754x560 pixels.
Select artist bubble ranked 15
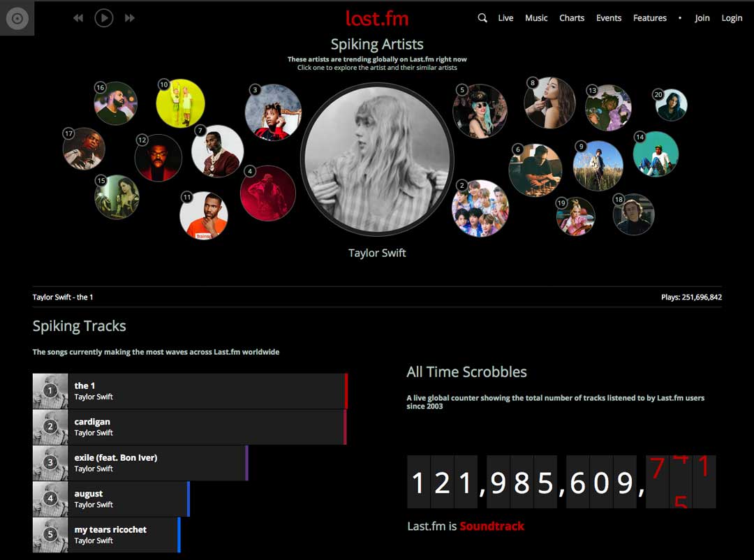[x=117, y=197]
